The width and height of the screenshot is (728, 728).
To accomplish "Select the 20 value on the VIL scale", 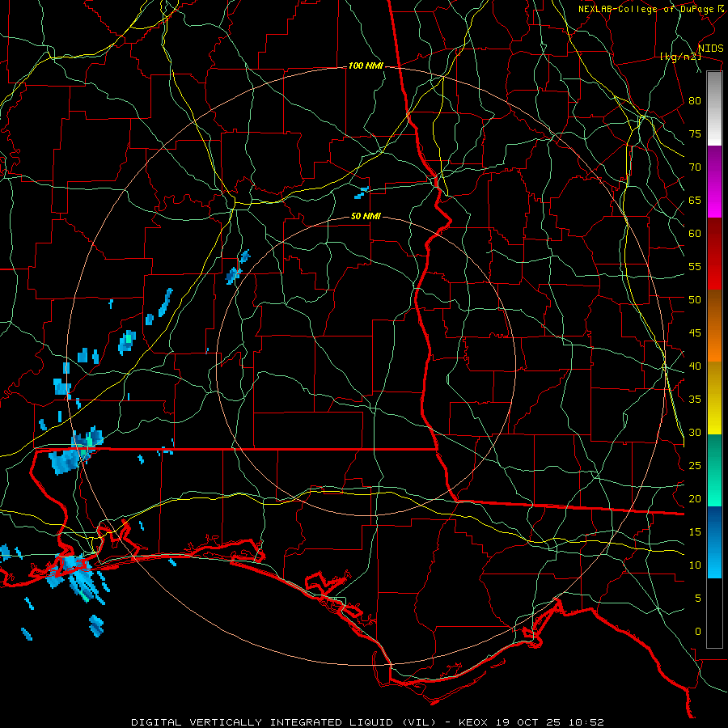I will 695,499.
